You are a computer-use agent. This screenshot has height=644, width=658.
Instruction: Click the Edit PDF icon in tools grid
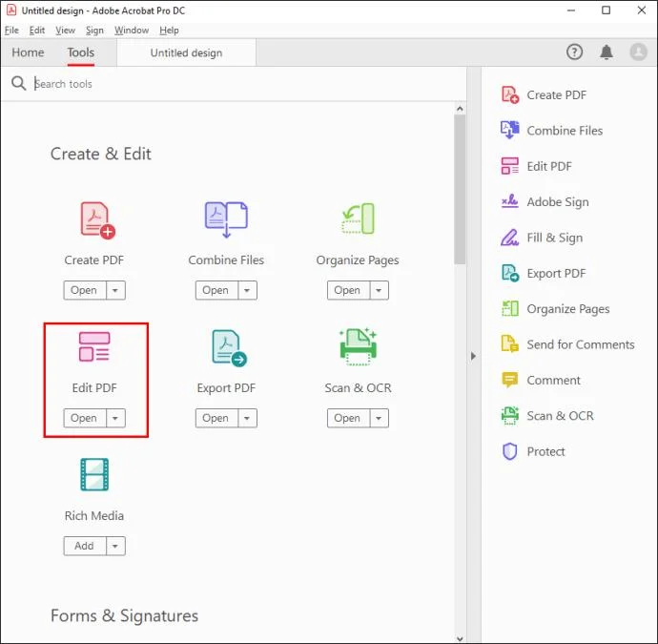(94, 346)
